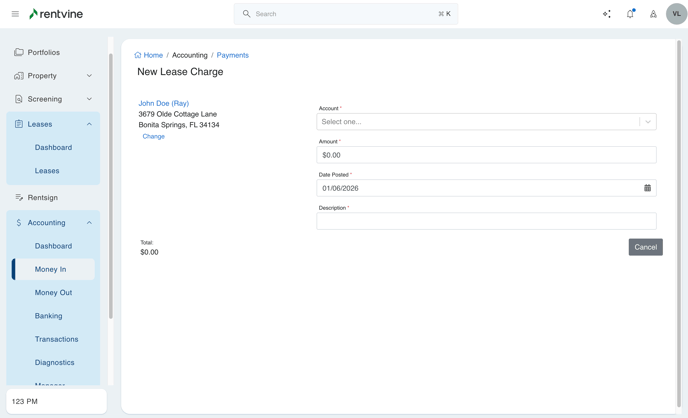Click the Rentvine logo
The image size is (688, 418).
click(55, 14)
